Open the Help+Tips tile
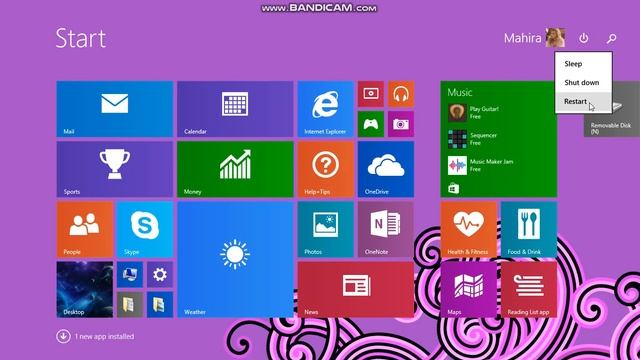This screenshot has height=360, width=640. (x=326, y=169)
